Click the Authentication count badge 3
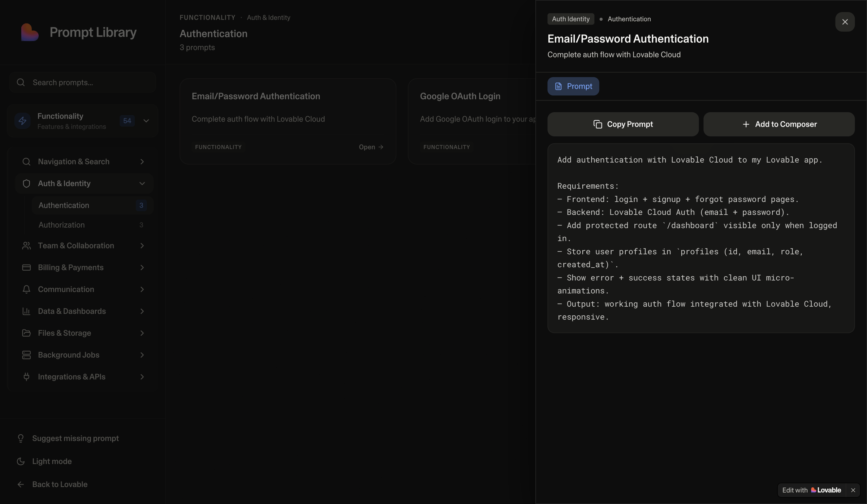 pos(141,205)
